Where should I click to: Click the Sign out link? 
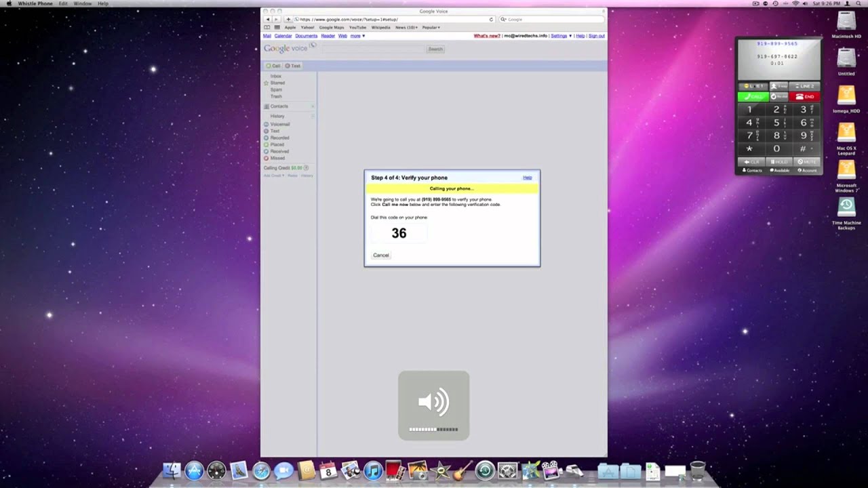click(x=597, y=35)
